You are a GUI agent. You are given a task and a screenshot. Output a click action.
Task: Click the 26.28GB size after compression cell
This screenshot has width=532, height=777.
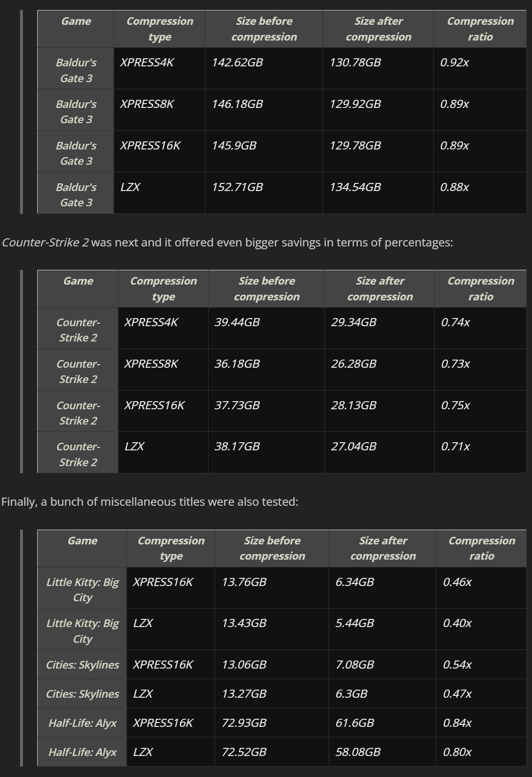click(354, 364)
